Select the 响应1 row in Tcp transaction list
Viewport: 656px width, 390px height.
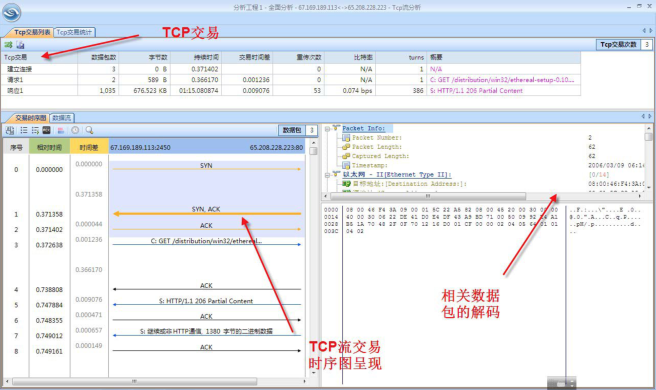point(291,90)
